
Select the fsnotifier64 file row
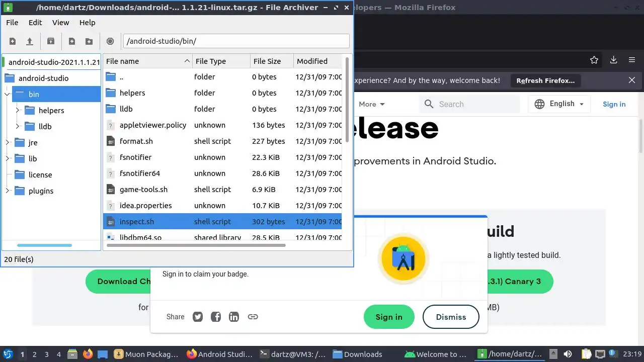coord(222,173)
